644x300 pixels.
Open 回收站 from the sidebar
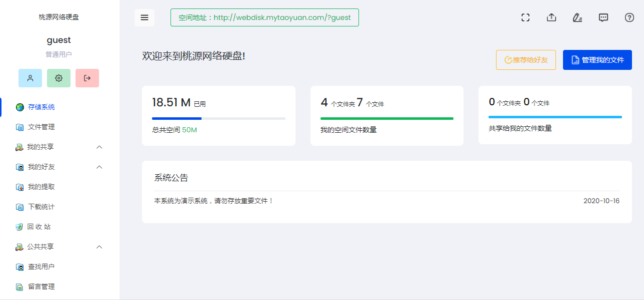[39, 227]
